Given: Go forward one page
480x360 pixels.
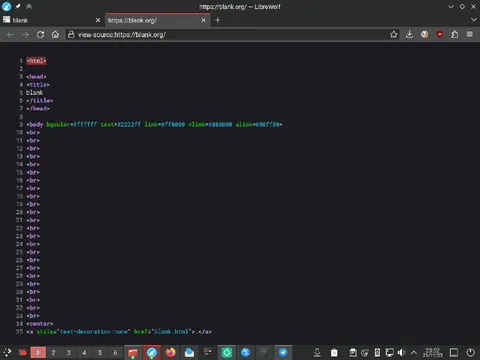Looking at the screenshot, I should 25,35.
